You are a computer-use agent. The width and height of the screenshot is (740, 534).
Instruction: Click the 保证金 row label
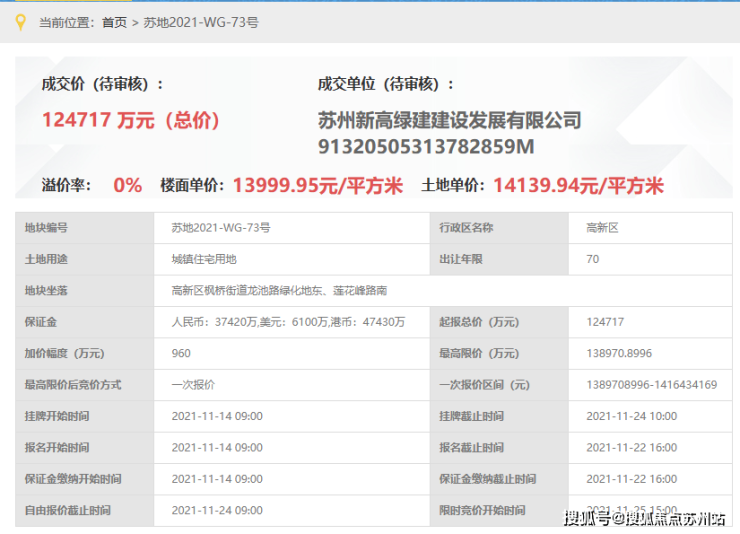coord(41,322)
